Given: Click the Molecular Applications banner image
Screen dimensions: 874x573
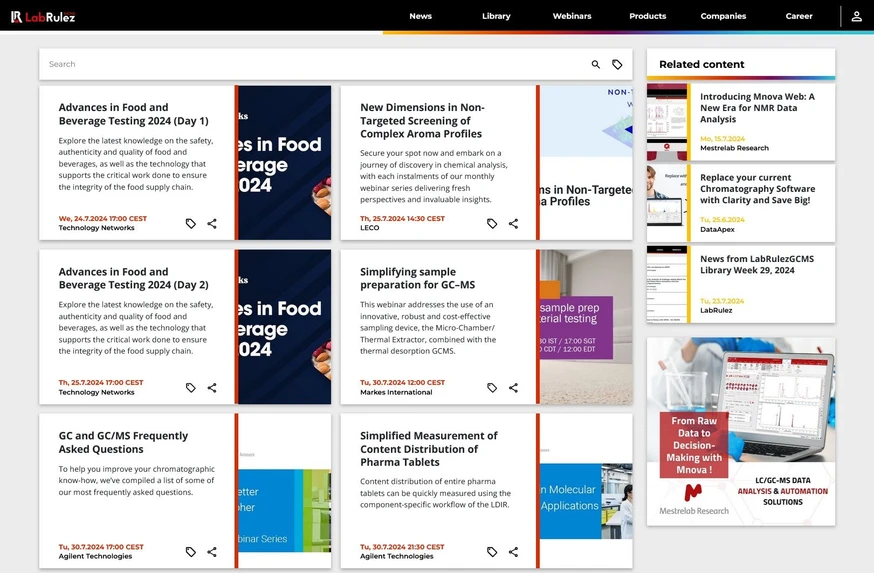Looking at the screenshot, I should tap(586, 491).
